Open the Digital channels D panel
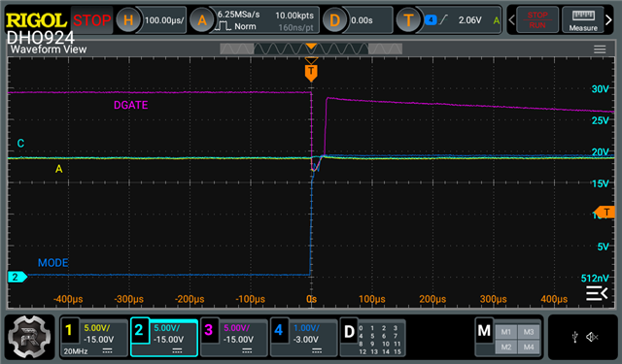Image resolution: width=622 pixels, height=364 pixels. (x=349, y=332)
